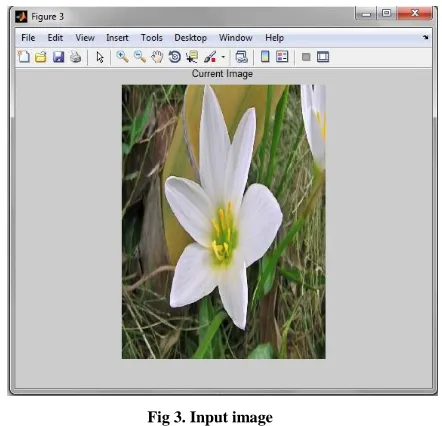Show plot tools and dock figure

323,57
